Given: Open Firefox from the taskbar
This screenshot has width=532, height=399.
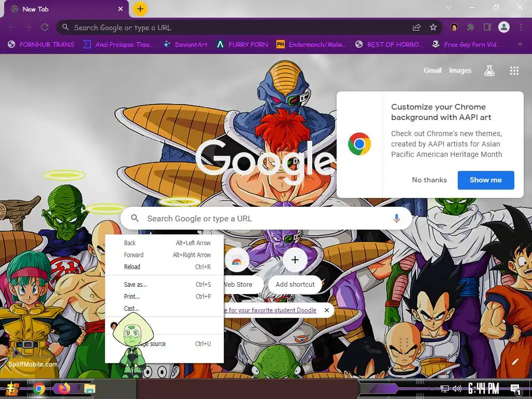Looking at the screenshot, I should pos(64,388).
